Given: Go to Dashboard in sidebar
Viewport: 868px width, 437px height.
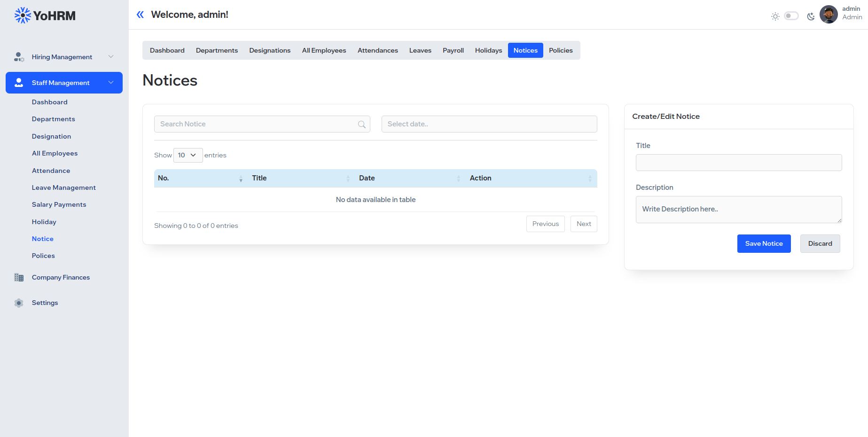Looking at the screenshot, I should pos(50,102).
